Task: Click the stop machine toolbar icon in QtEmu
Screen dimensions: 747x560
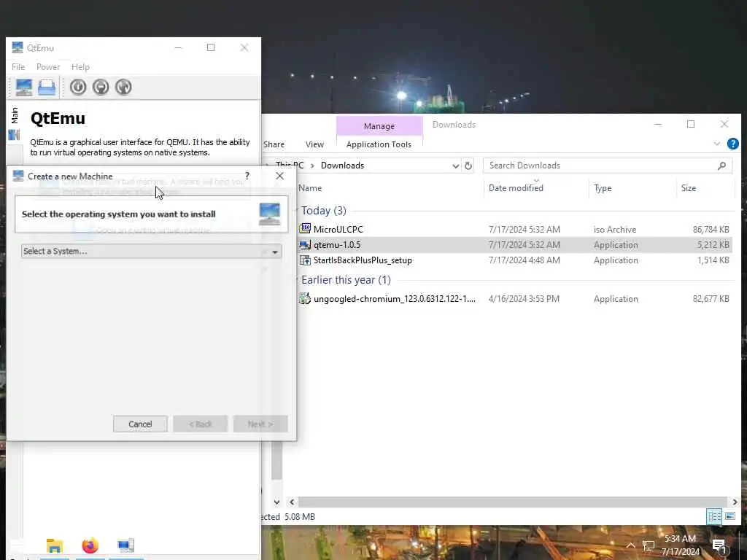Action: click(x=101, y=87)
